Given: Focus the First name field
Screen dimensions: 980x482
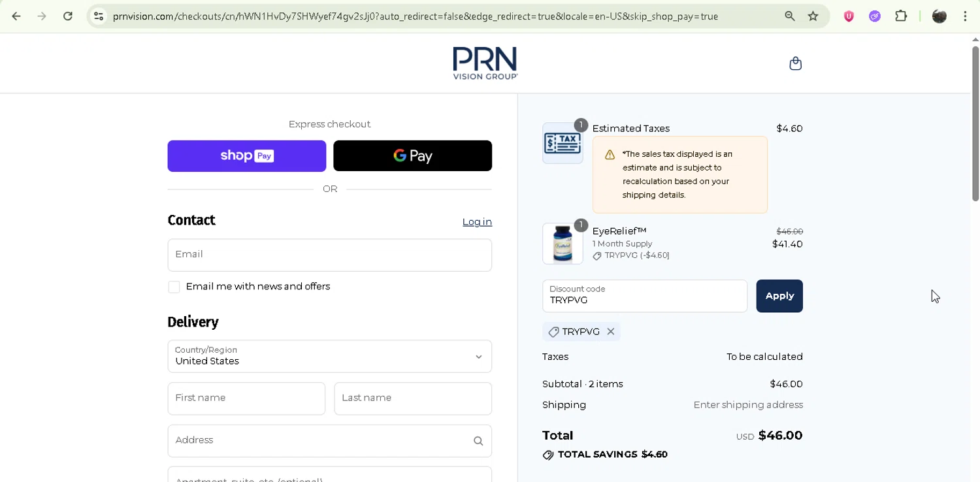Looking at the screenshot, I should pos(246,398).
